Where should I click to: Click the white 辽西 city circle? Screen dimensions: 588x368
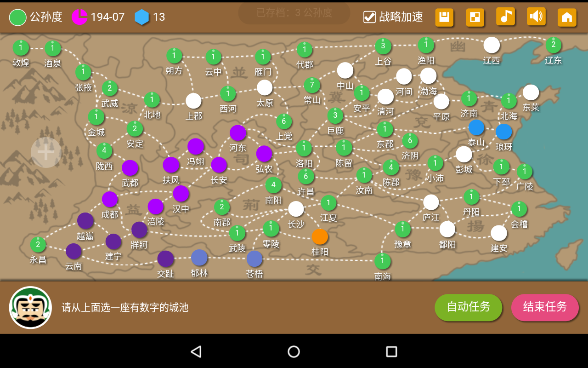point(492,45)
